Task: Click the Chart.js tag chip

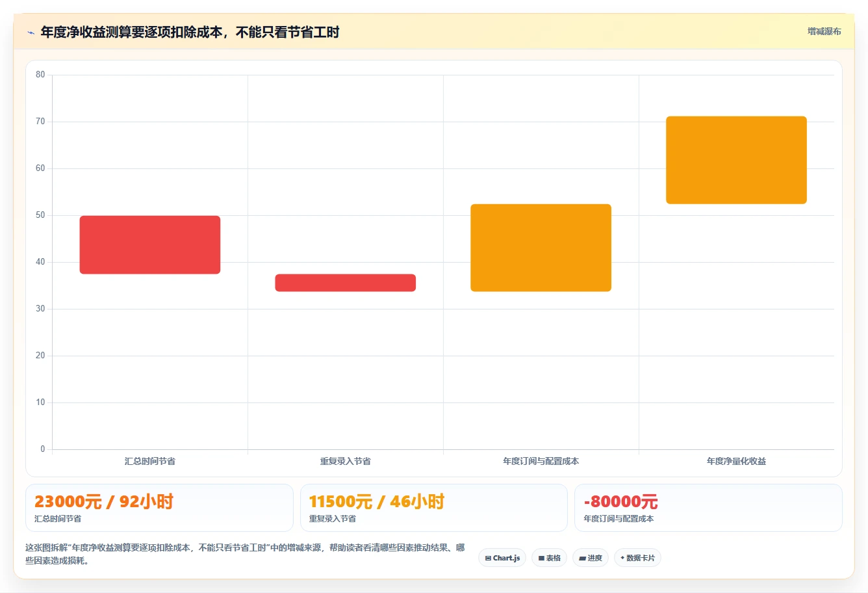Action: 502,558
